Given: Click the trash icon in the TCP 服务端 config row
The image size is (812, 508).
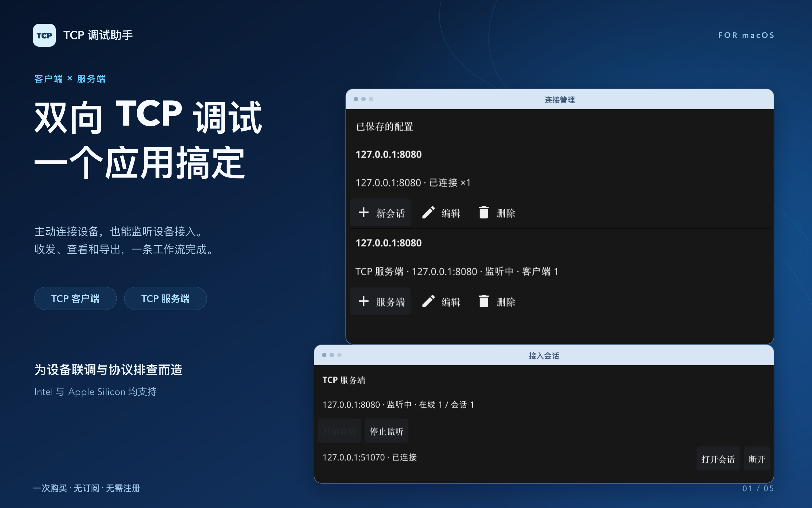Looking at the screenshot, I should (483, 301).
